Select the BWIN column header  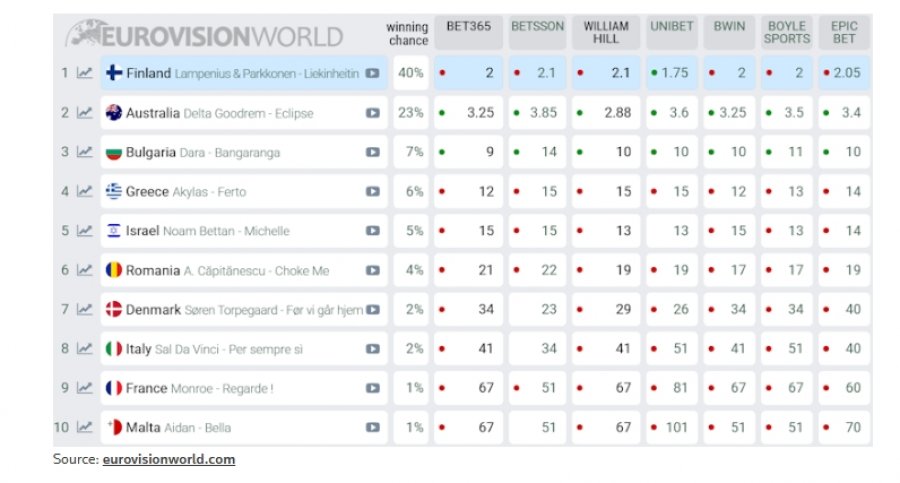pos(729,32)
